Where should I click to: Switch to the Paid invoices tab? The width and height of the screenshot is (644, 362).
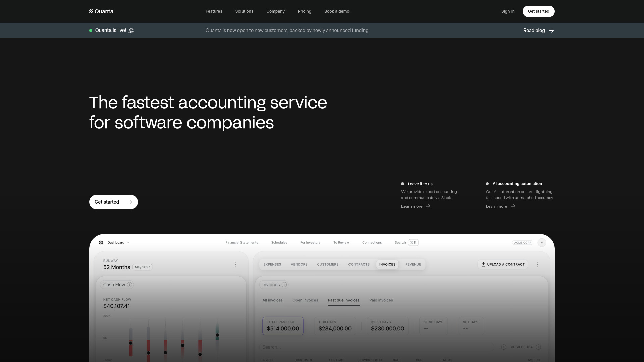click(381, 300)
